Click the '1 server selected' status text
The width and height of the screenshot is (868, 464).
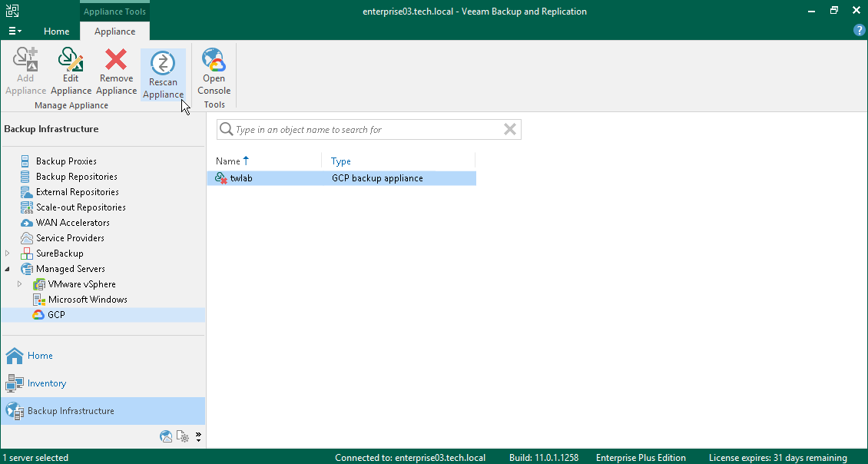click(35, 458)
